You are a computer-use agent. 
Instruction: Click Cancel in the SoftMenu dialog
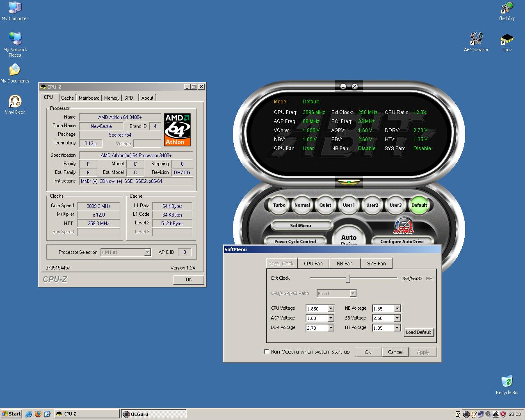pyautogui.click(x=395, y=352)
